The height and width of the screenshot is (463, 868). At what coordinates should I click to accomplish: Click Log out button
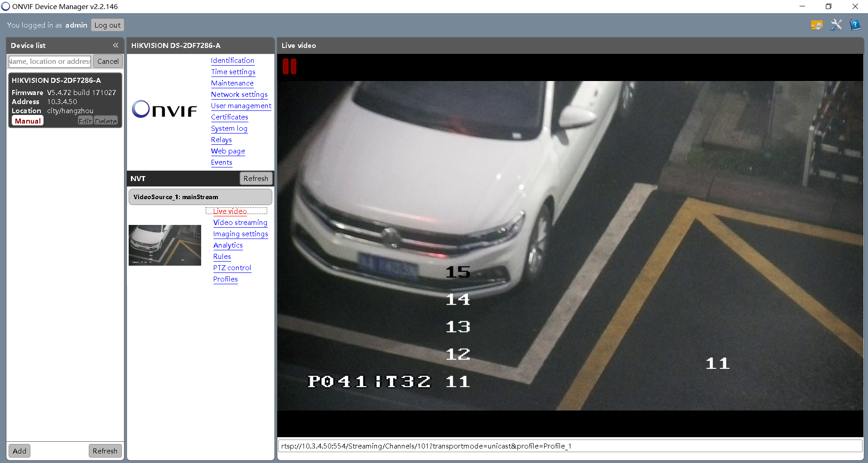107,25
